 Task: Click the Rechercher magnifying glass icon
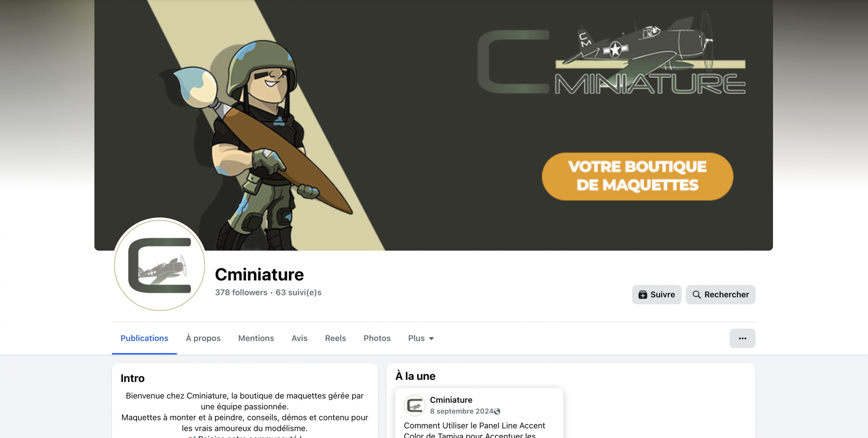(x=696, y=295)
